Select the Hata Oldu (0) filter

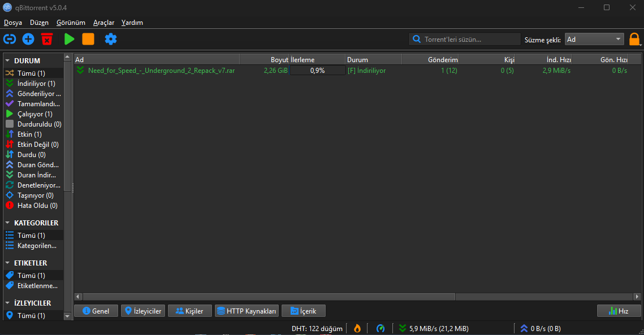coord(34,205)
